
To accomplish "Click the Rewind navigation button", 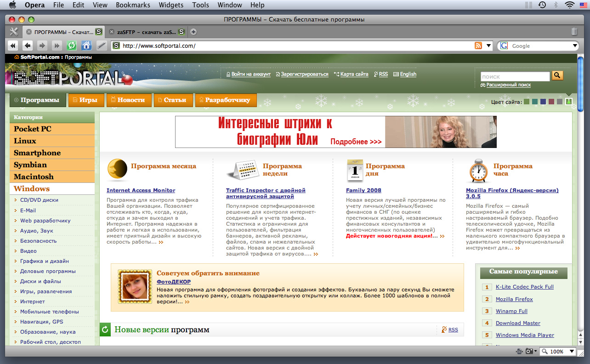I will (x=13, y=45).
